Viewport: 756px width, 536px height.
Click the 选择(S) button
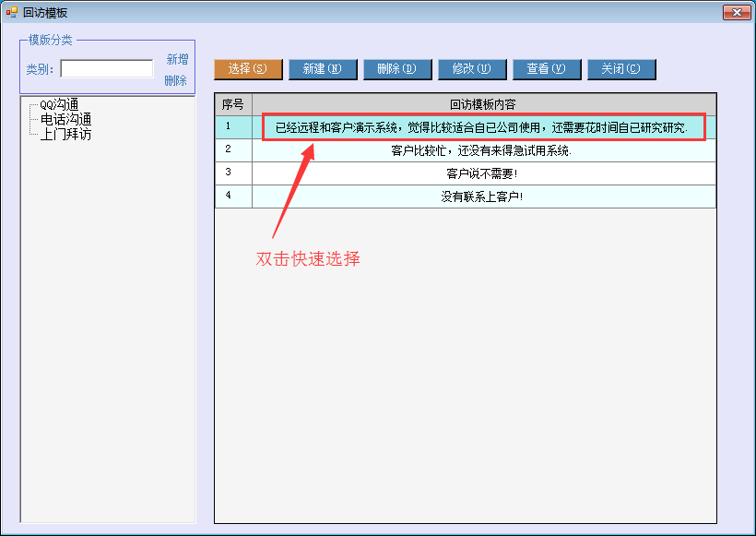pos(248,69)
